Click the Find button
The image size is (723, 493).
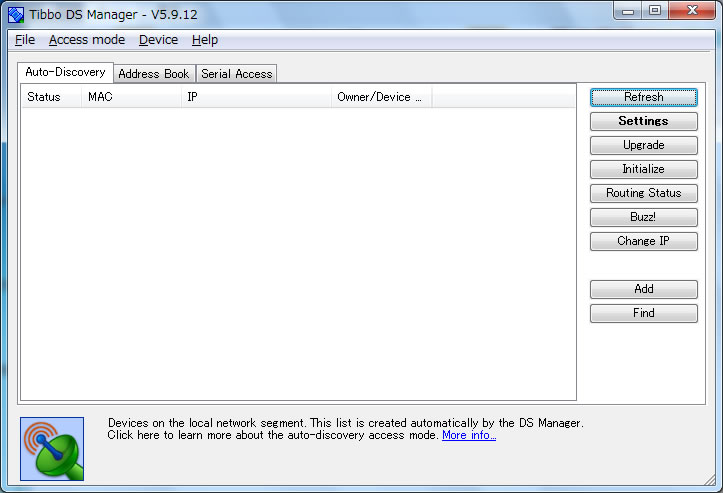(x=644, y=313)
